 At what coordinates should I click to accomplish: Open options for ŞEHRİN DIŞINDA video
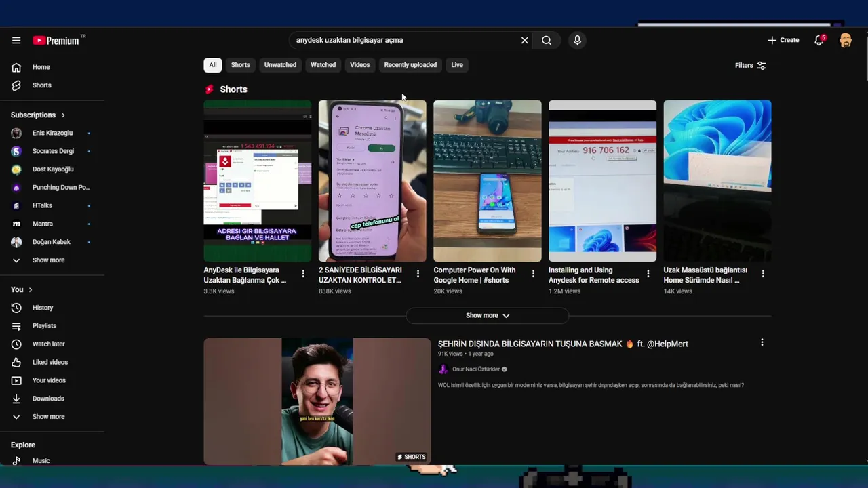click(x=762, y=343)
